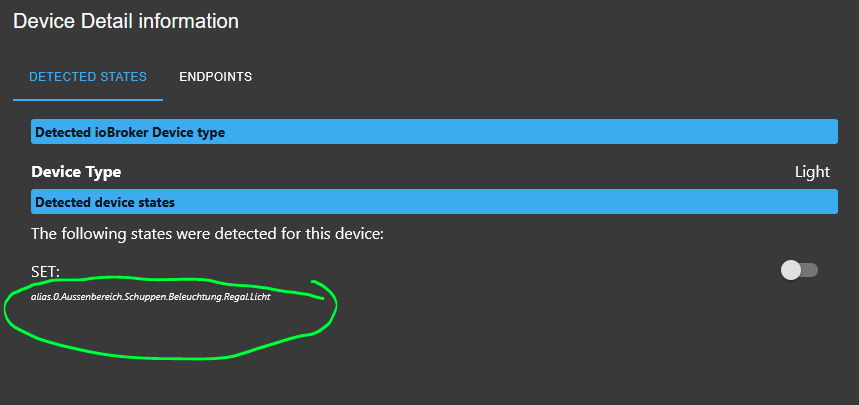Select the Detected States tab
Screen dimensions: 859x405
click(x=88, y=77)
